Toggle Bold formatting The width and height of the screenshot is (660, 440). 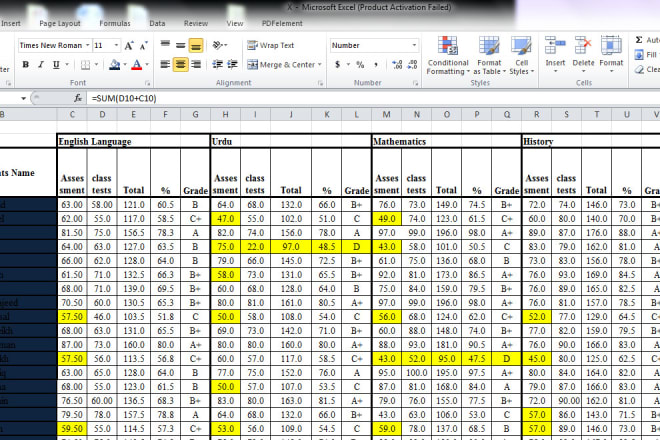[26, 64]
